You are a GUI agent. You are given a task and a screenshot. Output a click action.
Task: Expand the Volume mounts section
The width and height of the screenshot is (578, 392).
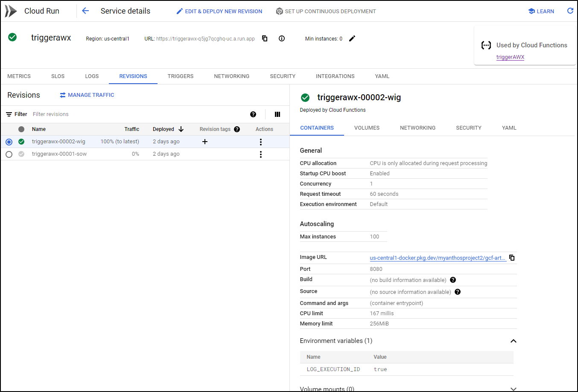[x=514, y=389]
